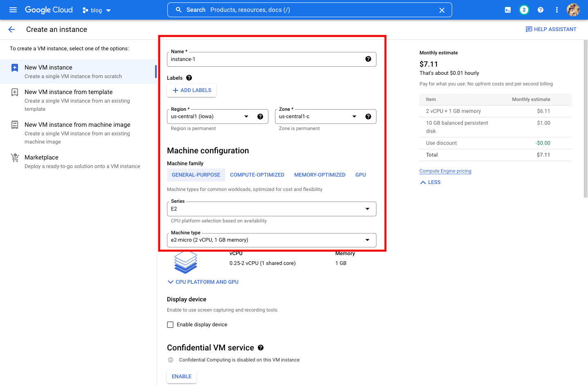Click the Marketplace cart icon
Screen dimensions: 588x386
click(x=15, y=157)
